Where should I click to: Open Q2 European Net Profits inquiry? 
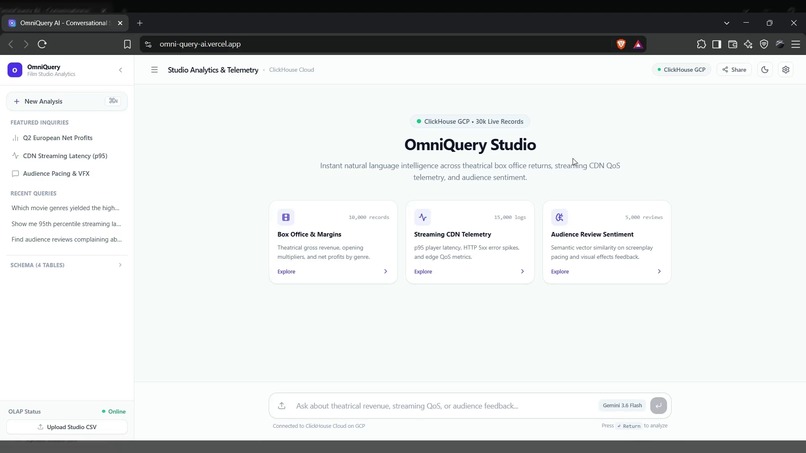(x=67, y=138)
